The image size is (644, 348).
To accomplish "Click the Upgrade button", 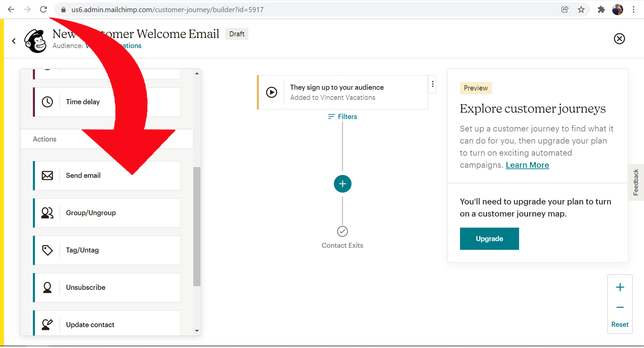I will click(x=490, y=239).
